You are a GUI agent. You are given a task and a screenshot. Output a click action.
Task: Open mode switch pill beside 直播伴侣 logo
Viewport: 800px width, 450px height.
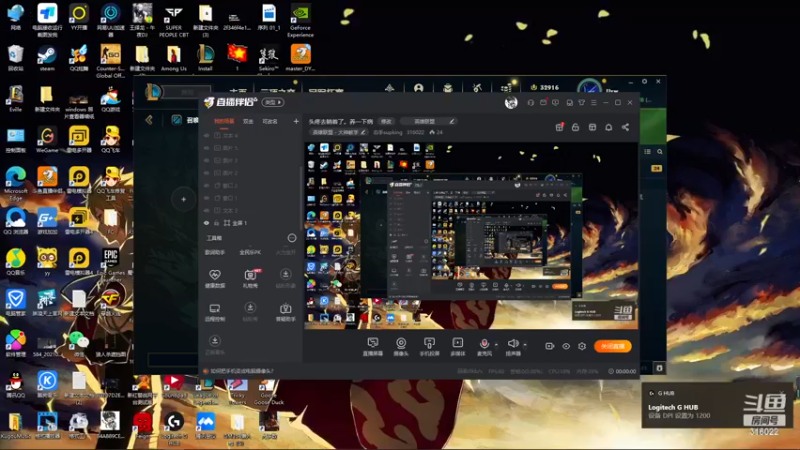[273, 102]
